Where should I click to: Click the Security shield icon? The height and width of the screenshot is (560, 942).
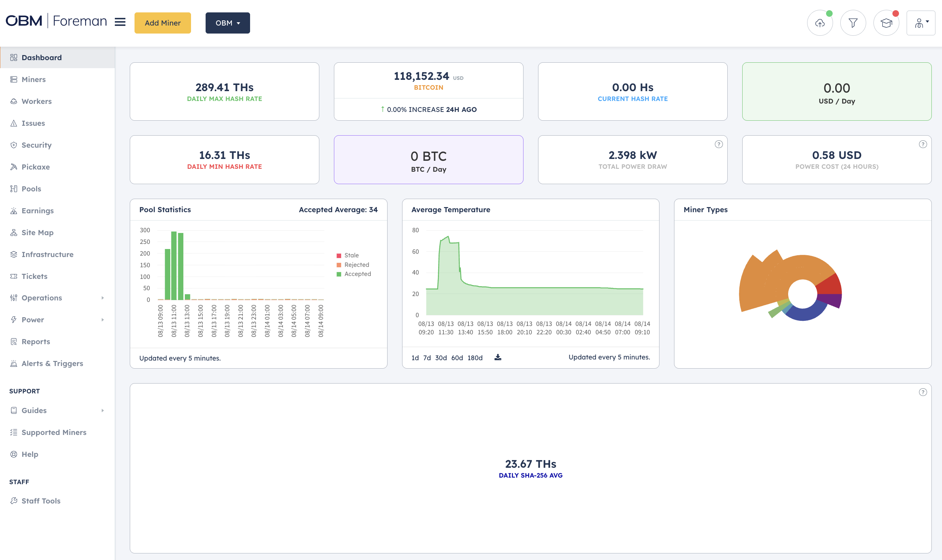pyautogui.click(x=13, y=145)
